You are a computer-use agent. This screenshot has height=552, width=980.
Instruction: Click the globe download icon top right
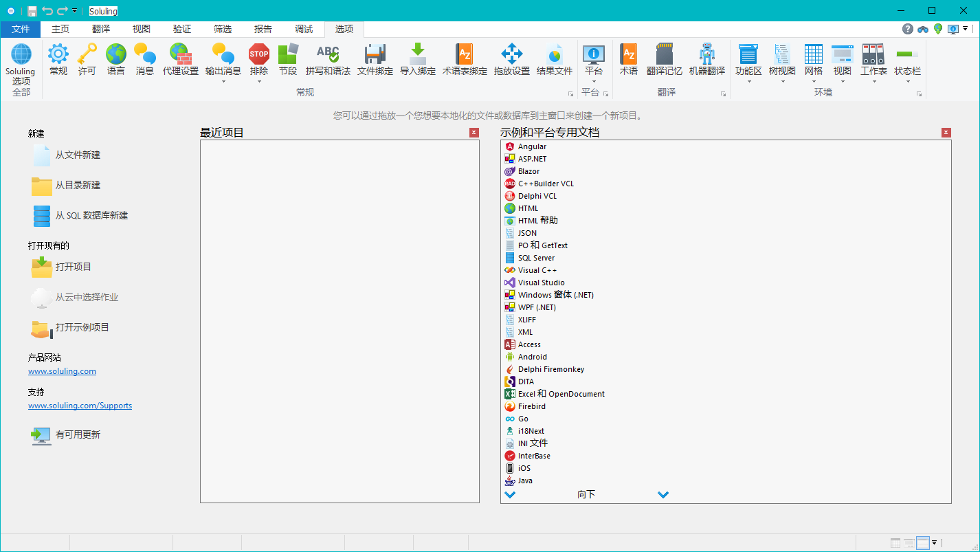[938, 29]
